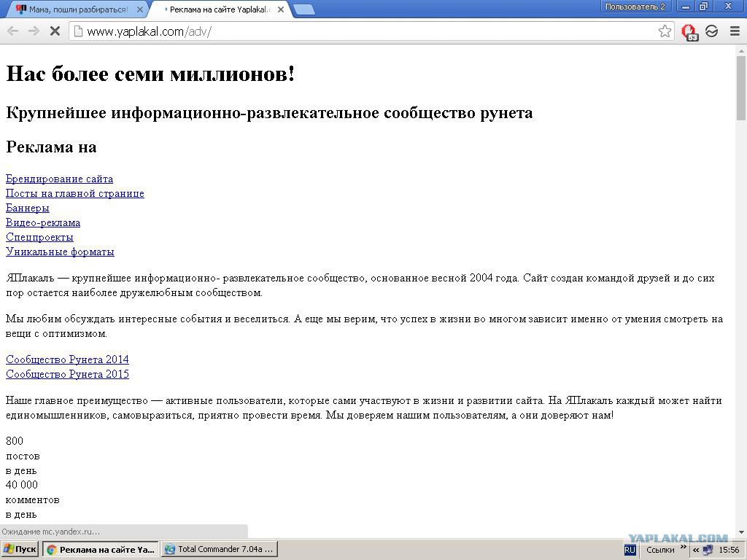Screen dimensions: 747x560
Task: Close the 'Мама, пошли разбираться' tab
Action: (139, 9)
